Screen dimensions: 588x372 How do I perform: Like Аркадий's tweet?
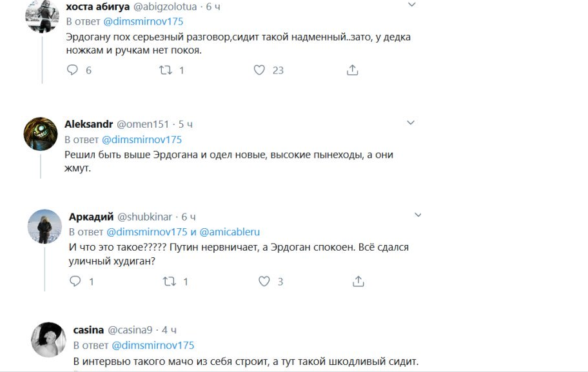click(264, 281)
